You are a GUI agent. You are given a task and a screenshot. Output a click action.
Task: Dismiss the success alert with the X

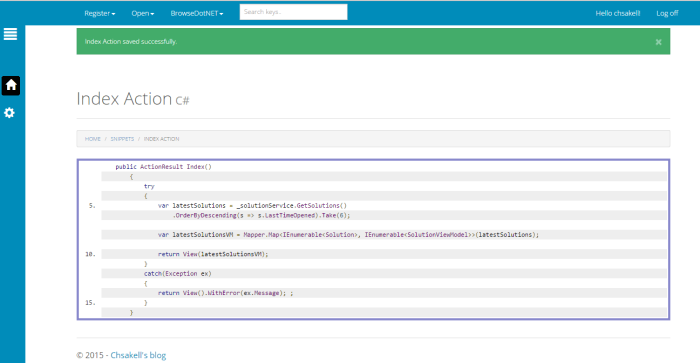point(658,42)
